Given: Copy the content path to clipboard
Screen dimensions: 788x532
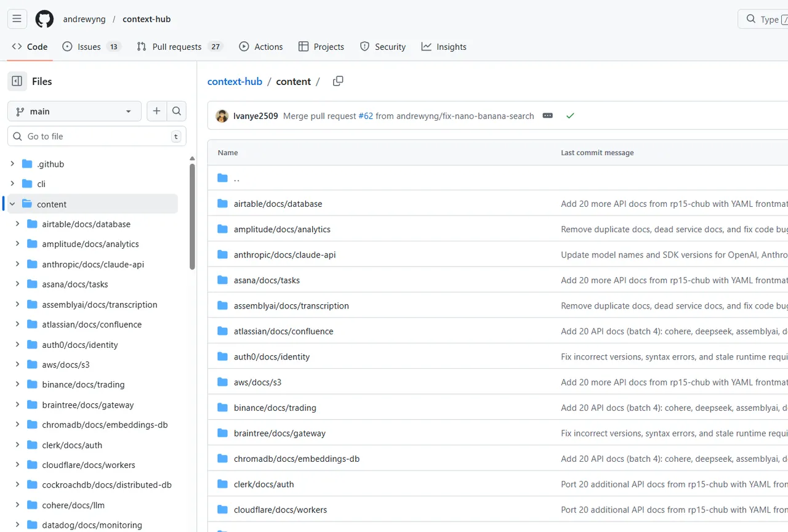Looking at the screenshot, I should tap(338, 81).
